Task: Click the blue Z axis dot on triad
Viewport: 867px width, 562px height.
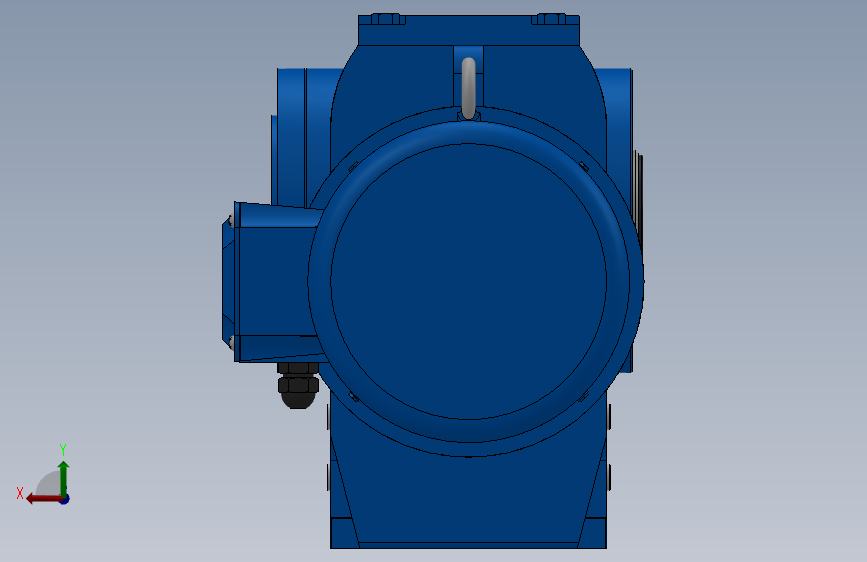Action: [x=65, y=499]
